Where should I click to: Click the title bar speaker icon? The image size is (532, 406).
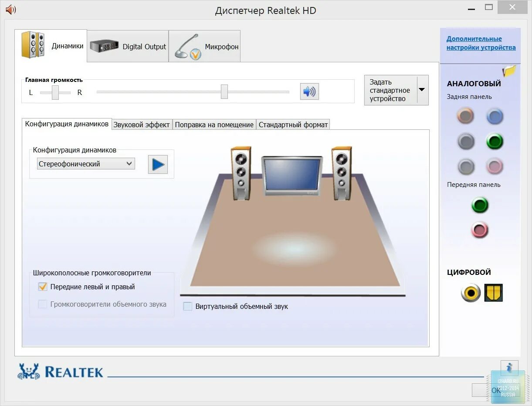[10, 10]
